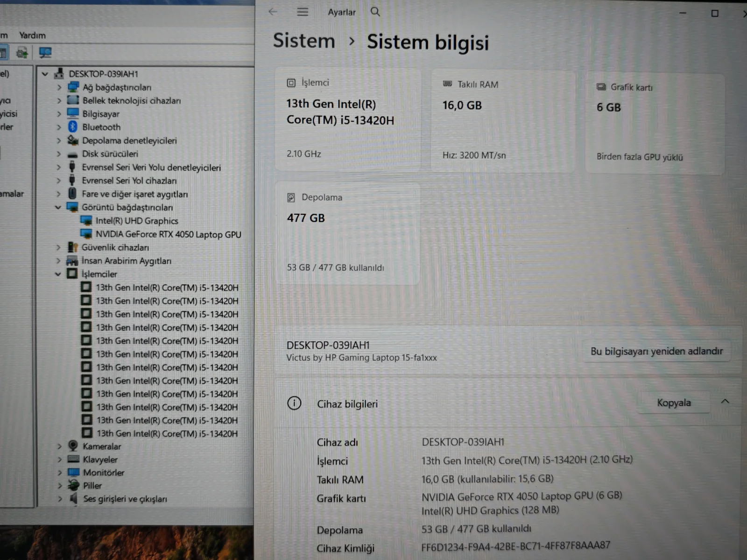Expand the Bluetooth tree node
Viewport: 747px width, 560px height.
(x=59, y=127)
